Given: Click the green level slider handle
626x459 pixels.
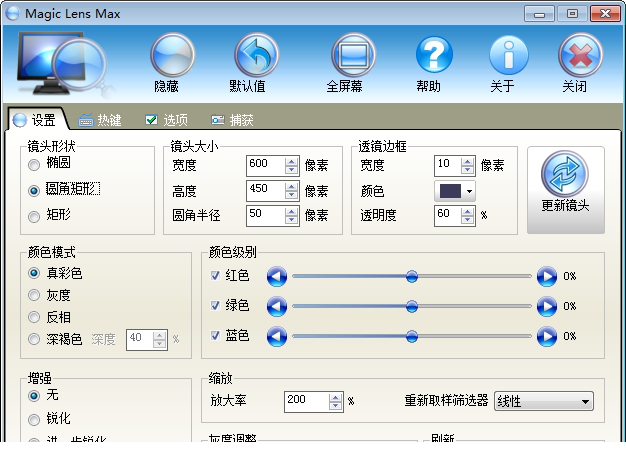Looking at the screenshot, I should click(x=412, y=307).
